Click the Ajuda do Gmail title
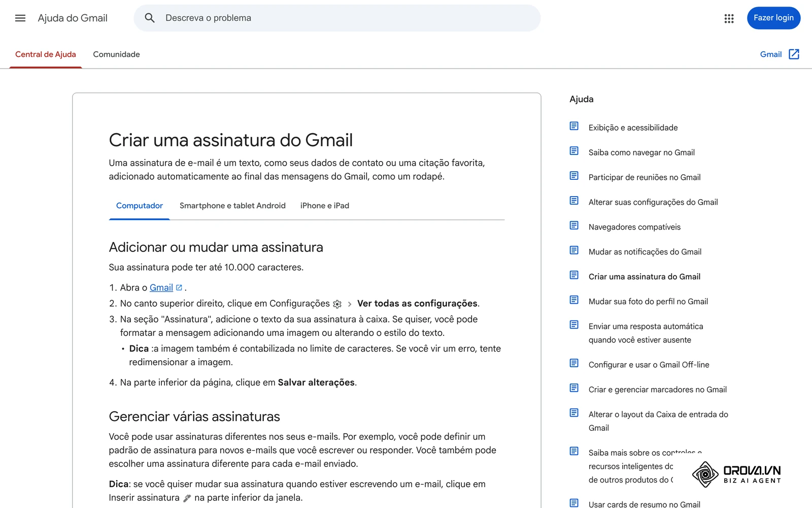Viewport: 812px width, 508px height. [x=73, y=18]
